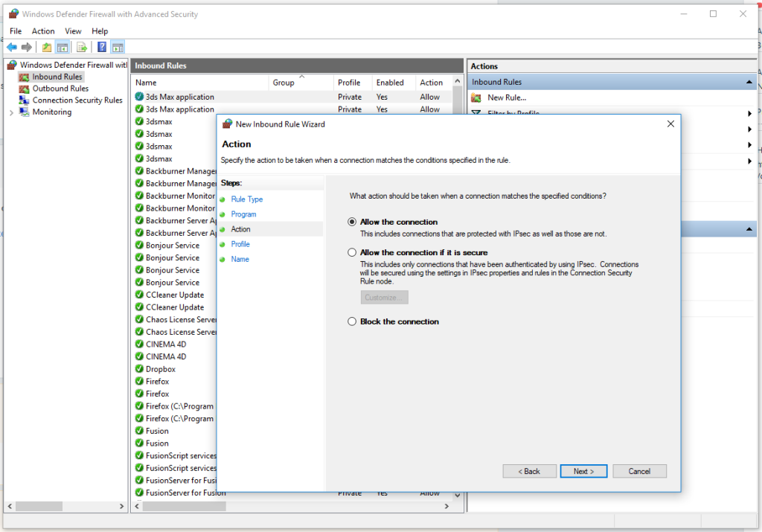Toggle the Show/Hide Action Pane icon
This screenshot has height=532, width=762.
click(118, 47)
